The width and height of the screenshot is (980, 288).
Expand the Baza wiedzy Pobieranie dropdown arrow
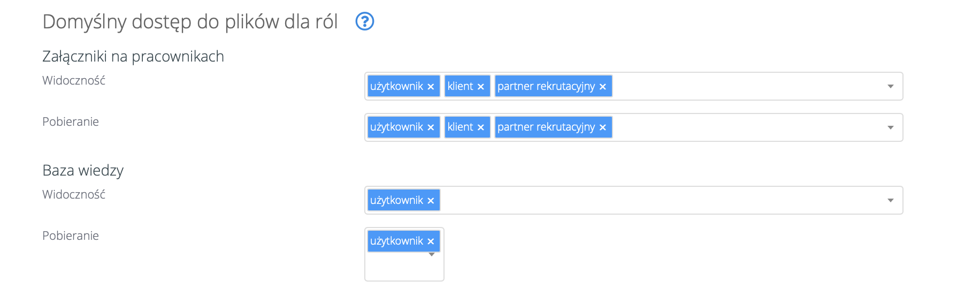click(432, 255)
